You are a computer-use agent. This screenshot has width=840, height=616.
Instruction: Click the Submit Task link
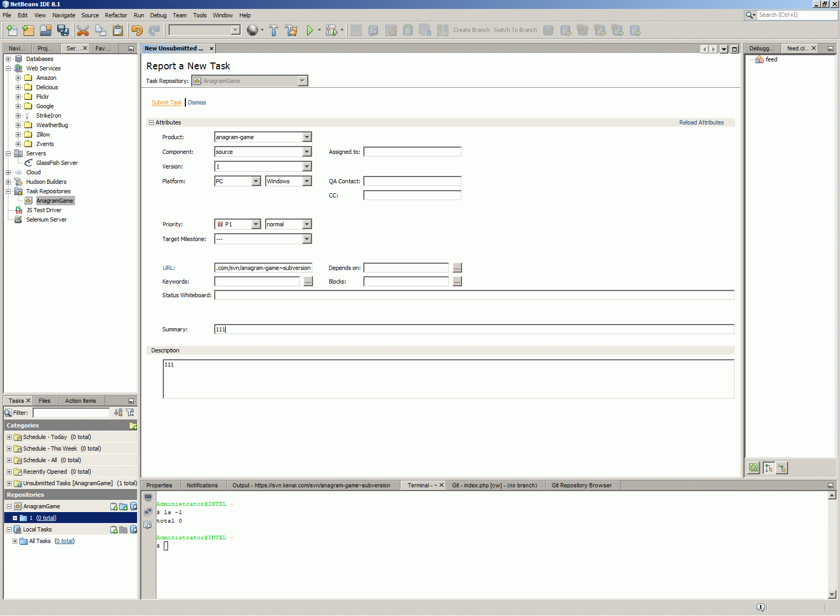167,103
